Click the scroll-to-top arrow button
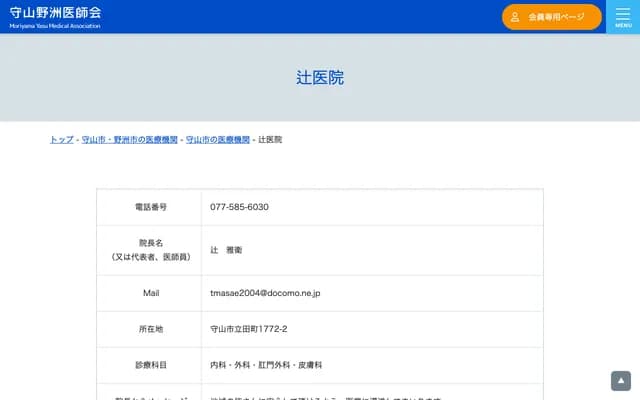This screenshot has width=640, height=400. (x=621, y=381)
